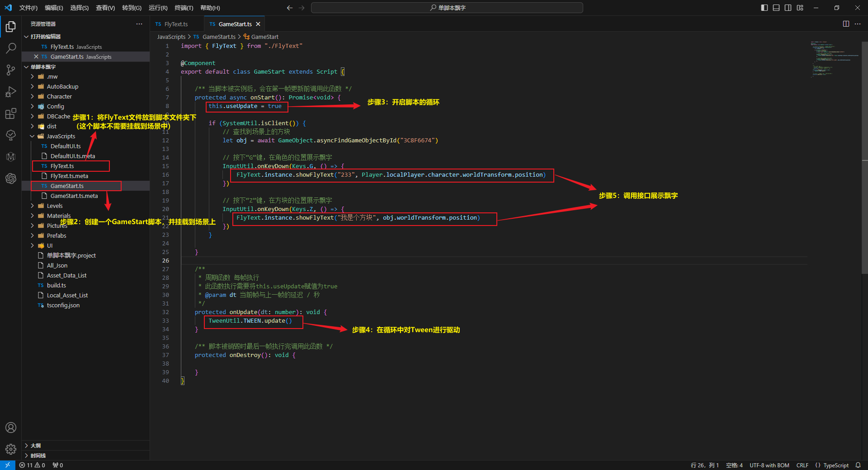Image resolution: width=868 pixels, height=470 pixels.
Task: Switch to the FlyText.ts editor tab
Action: click(176, 24)
